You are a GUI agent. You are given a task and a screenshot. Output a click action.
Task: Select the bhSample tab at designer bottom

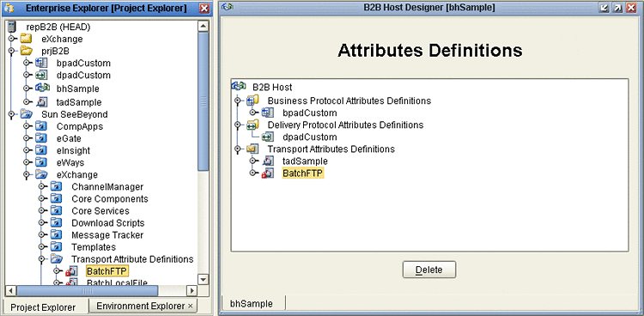coord(252,304)
